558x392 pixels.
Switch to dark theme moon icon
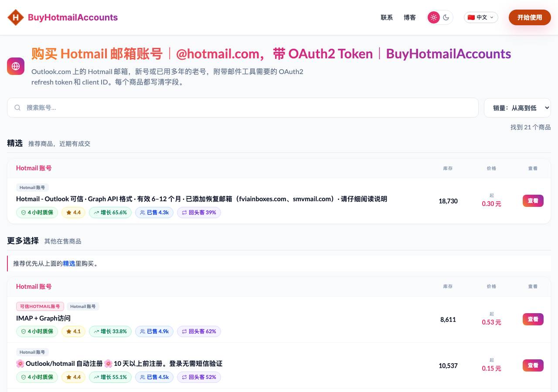click(446, 17)
